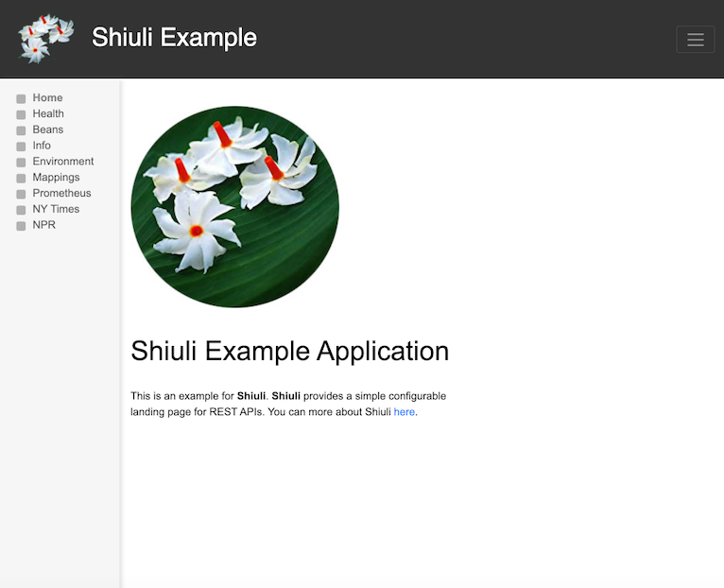Open Environment from the sidebar
This screenshot has height=588, width=724.
pyautogui.click(x=62, y=162)
